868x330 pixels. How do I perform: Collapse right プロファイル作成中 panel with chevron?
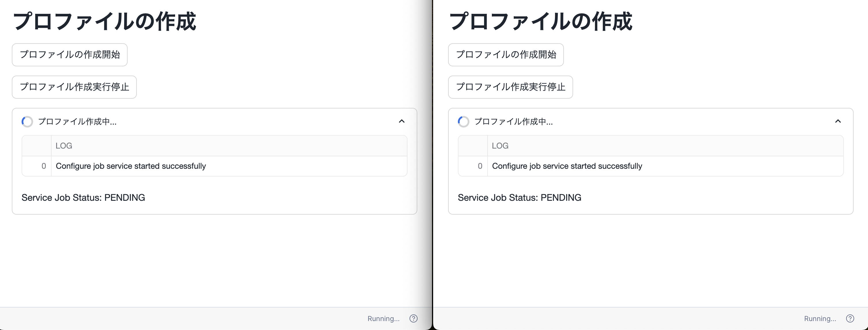pyautogui.click(x=838, y=121)
